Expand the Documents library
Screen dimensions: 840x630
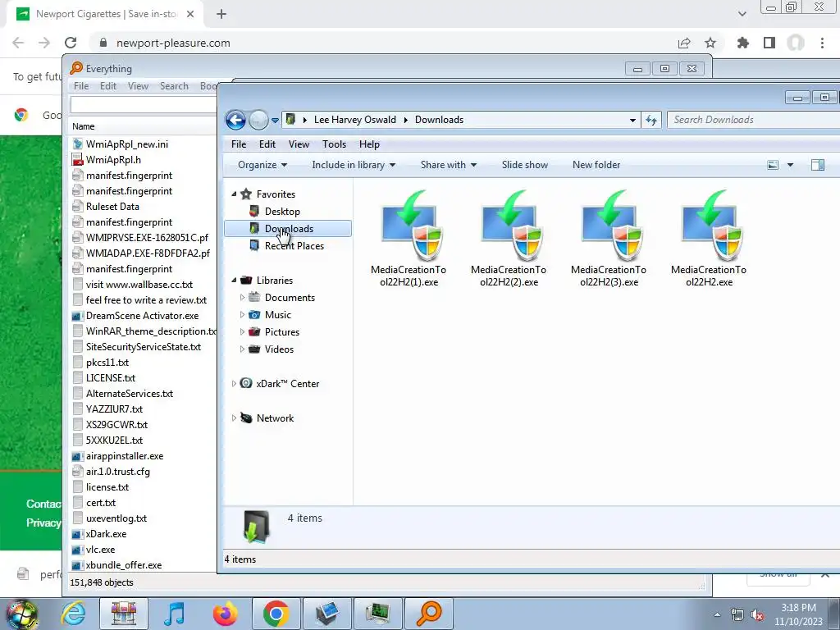242,297
